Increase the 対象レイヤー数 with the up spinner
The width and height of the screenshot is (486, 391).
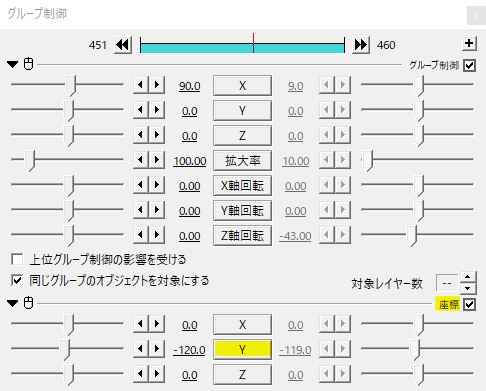click(x=468, y=277)
